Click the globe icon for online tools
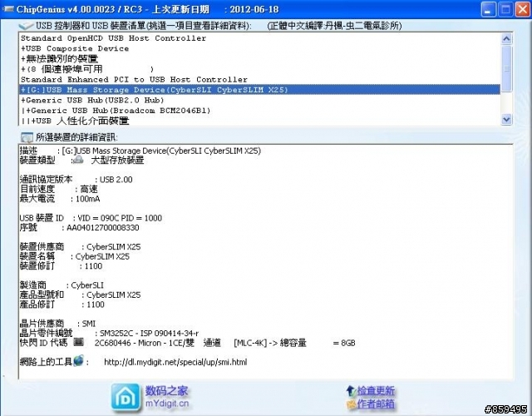 click(78, 360)
